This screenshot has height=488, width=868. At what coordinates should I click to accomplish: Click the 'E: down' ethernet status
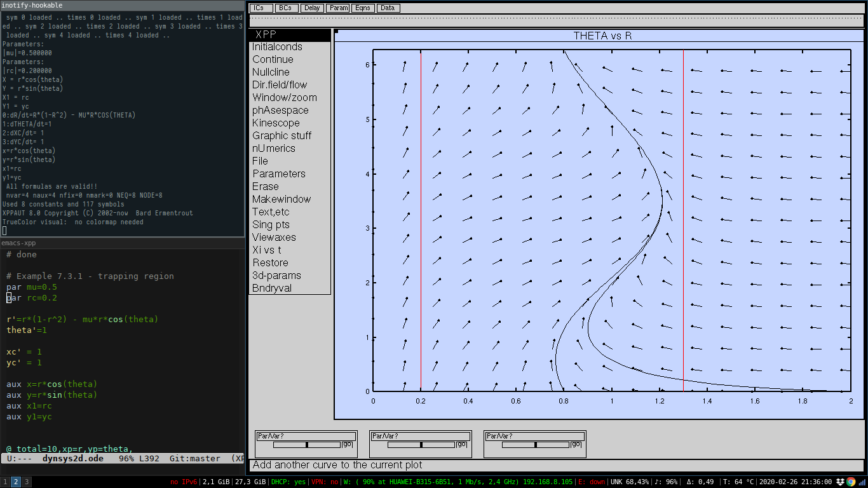592,482
